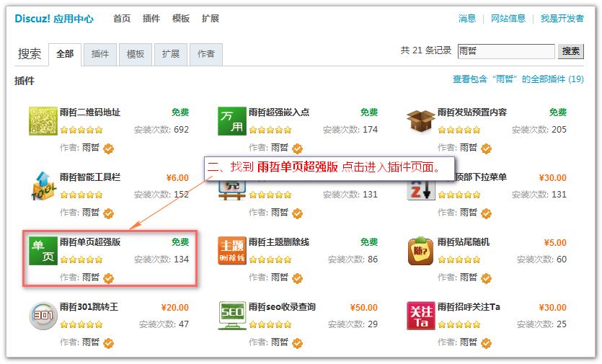Open 插件 in the top navigation
Screen dimensions: 602x364
point(151,19)
